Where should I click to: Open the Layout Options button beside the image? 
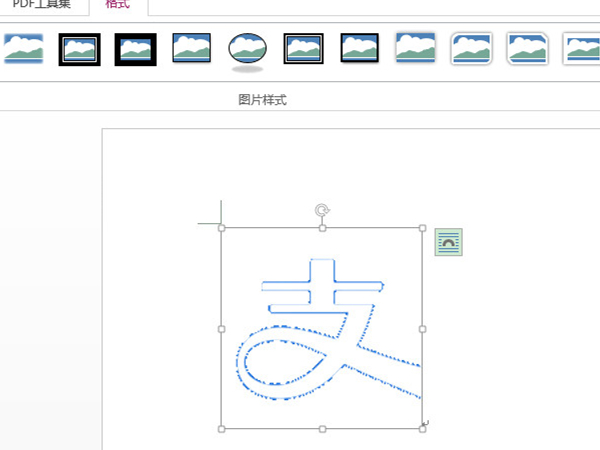tap(448, 242)
